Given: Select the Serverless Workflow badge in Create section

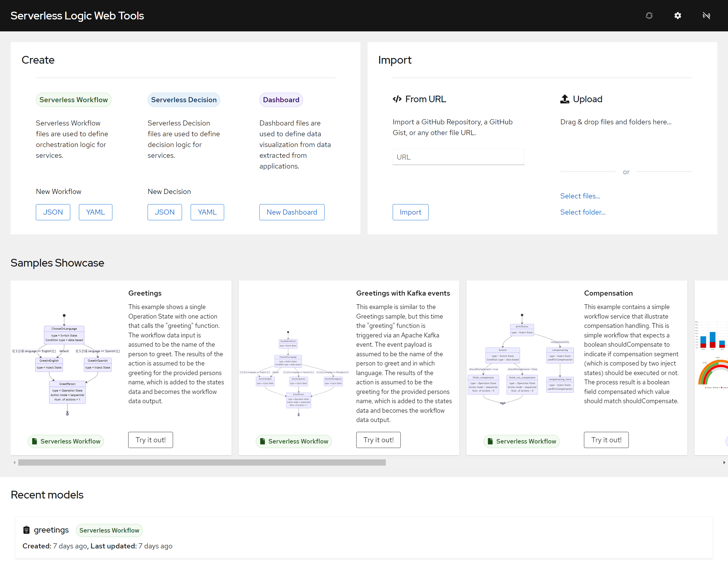Looking at the screenshot, I should click(x=73, y=100).
